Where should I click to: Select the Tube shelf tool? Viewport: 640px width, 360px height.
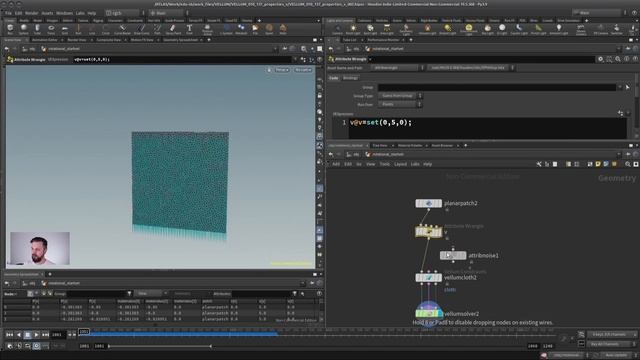[x=37, y=29]
